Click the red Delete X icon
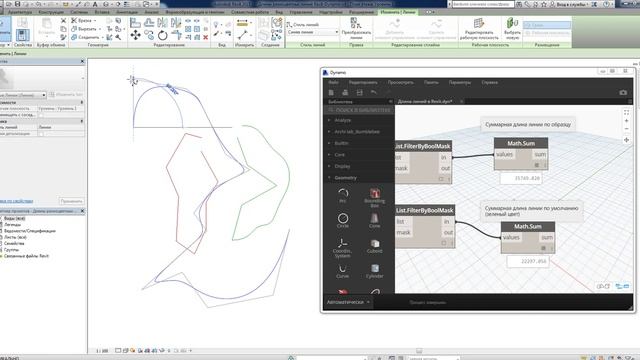Image resolution: width=640 pixels, height=360 pixels. tap(206, 37)
